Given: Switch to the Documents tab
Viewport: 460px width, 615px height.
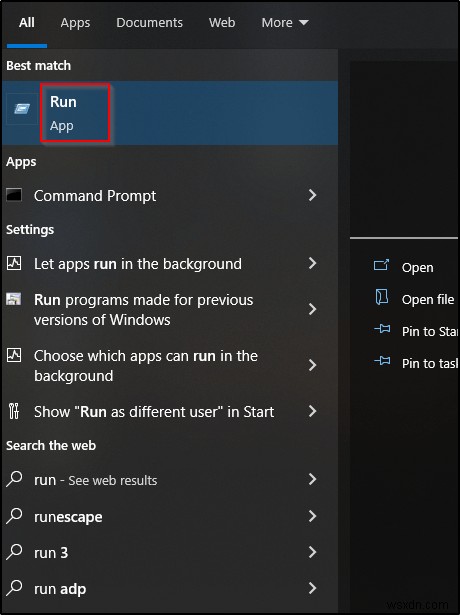Looking at the screenshot, I should click(149, 23).
